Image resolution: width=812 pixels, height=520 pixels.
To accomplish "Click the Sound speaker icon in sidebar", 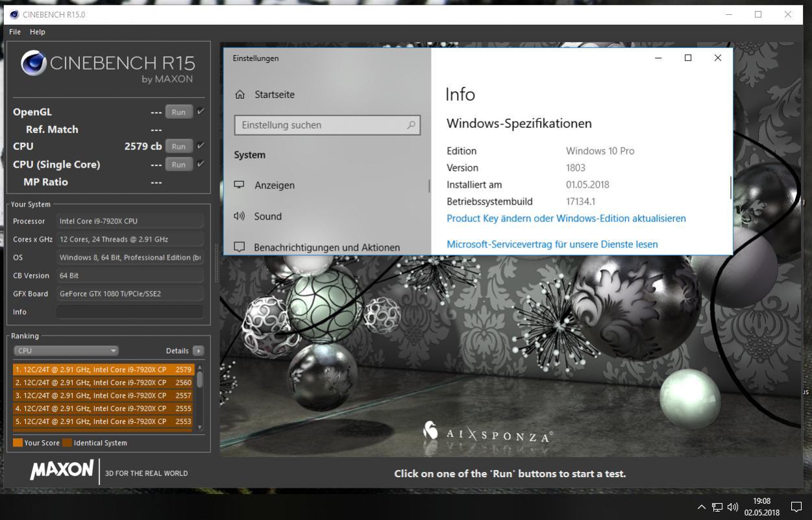I will coord(240,216).
